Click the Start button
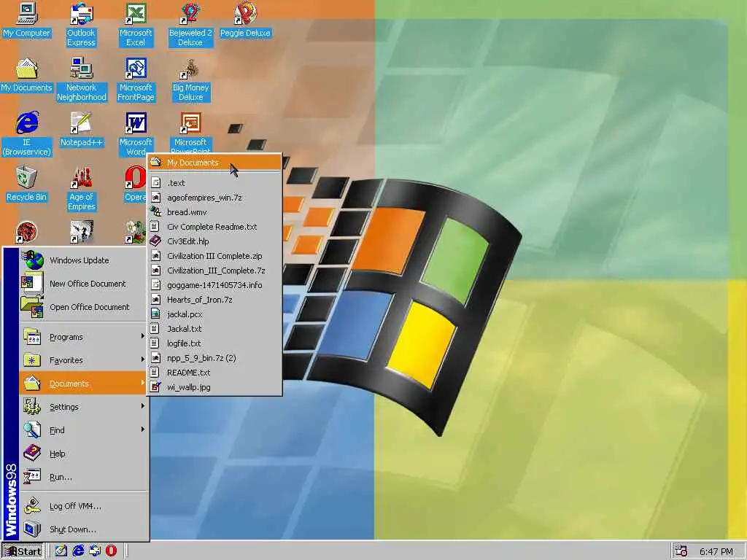The image size is (747, 560). tap(23, 551)
